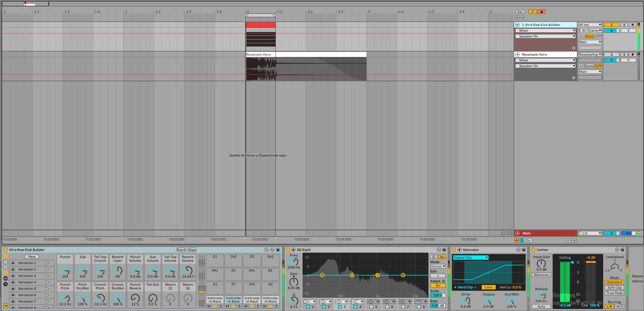644x311 pixels.
Task: Show fewer macros with minus icon
Action: point(5,267)
